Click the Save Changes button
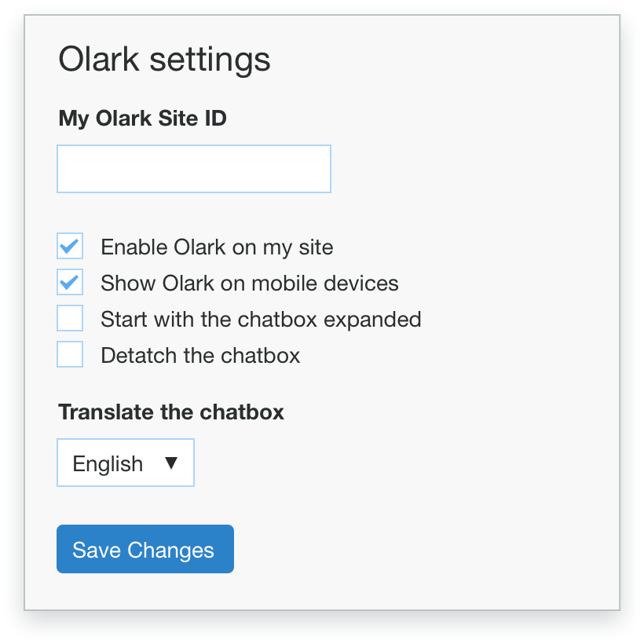This screenshot has width=644, height=644. pos(145,549)
